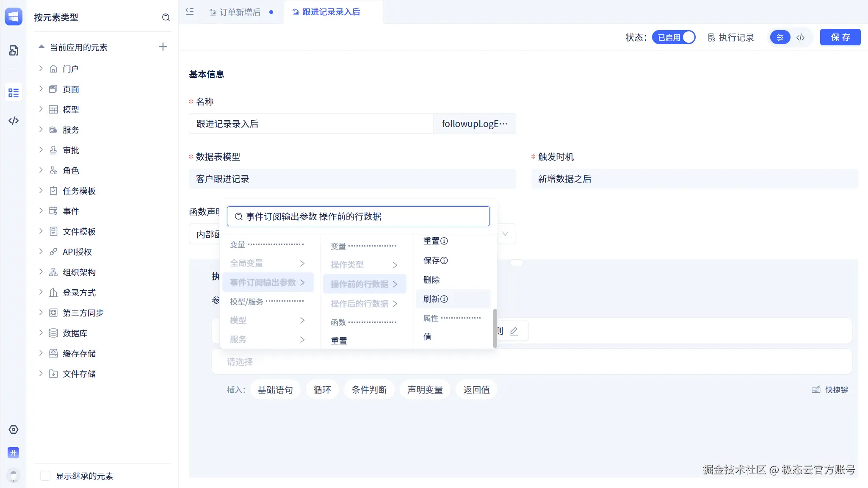Select 操作后的行数据 menu entry

click(x=359, y=304)
